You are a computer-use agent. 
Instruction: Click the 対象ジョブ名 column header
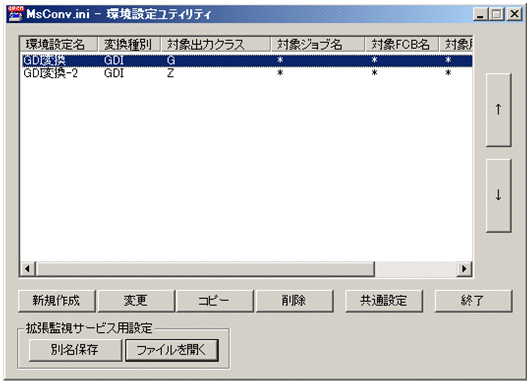coord(318,44)
